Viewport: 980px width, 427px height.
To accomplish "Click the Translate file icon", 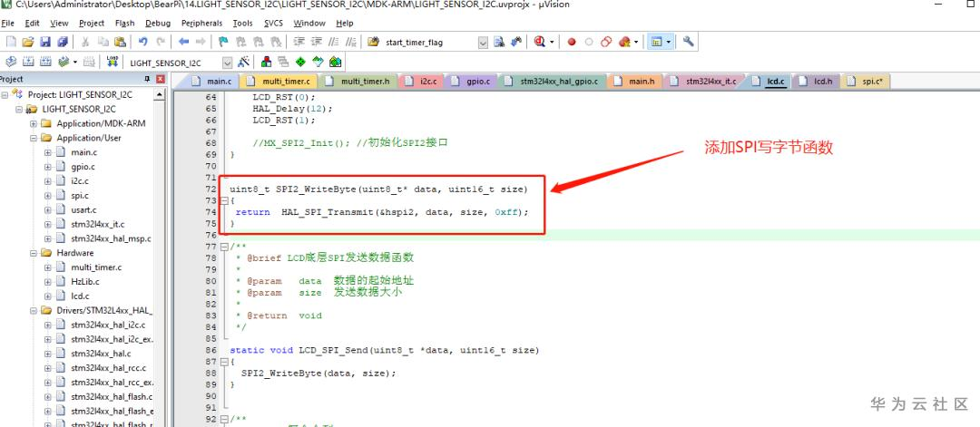I will (11, 62).
